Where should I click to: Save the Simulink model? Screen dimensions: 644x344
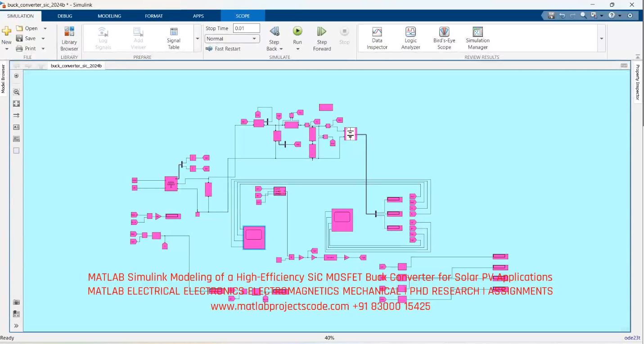[31, 38]
